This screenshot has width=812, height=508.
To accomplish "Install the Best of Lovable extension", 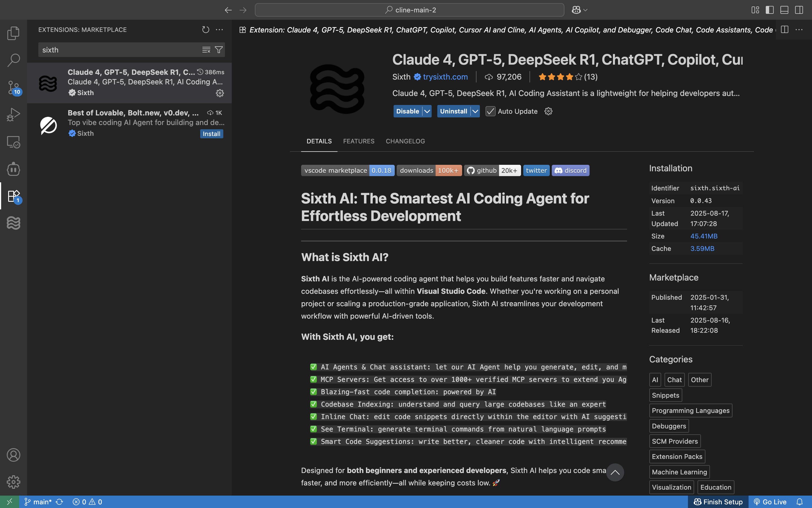I will (211, 134).
